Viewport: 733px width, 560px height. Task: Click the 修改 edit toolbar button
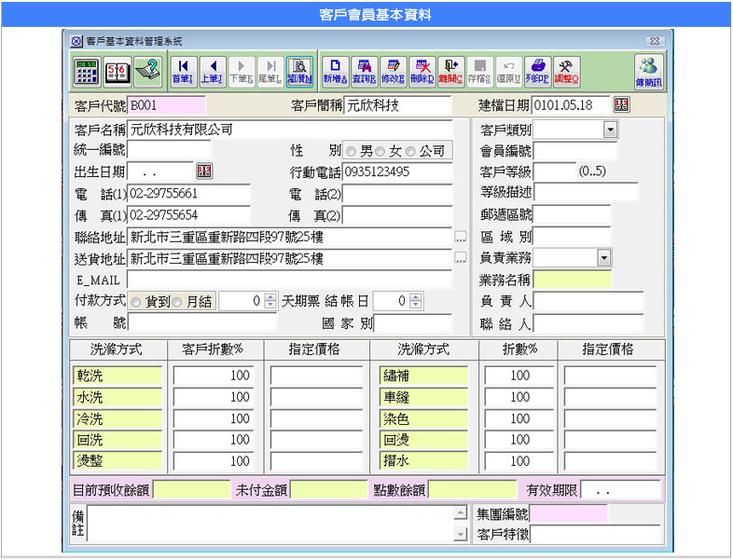[393, 69]
